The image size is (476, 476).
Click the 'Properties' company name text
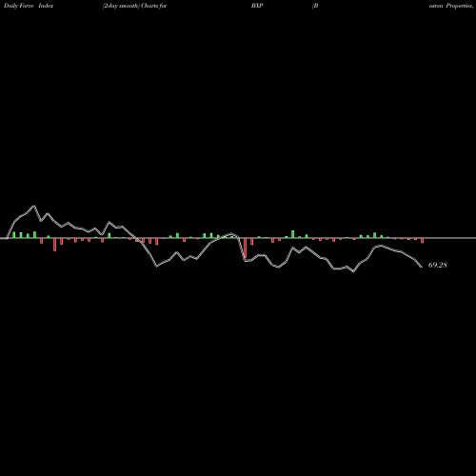click(x=459, y=6)
